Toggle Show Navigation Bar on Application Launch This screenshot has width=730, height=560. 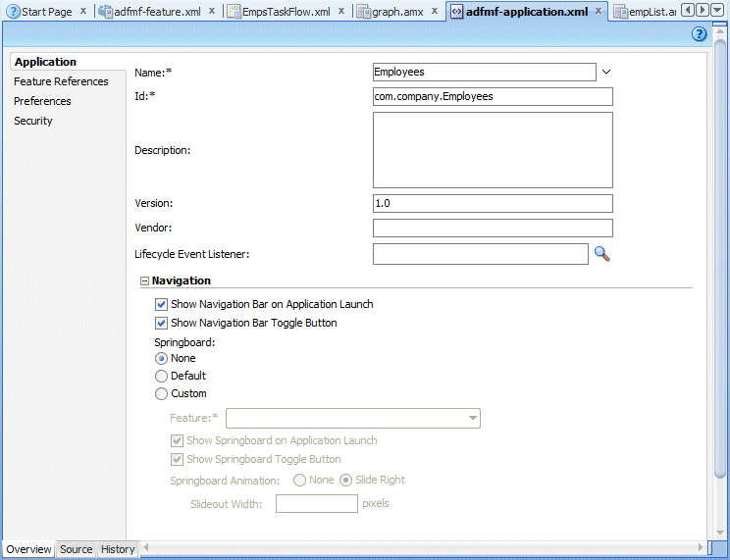coord(161,304)
